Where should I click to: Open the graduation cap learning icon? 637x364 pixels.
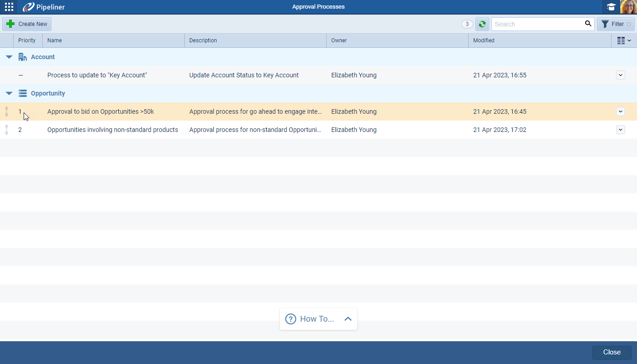(x=611, y=7)
